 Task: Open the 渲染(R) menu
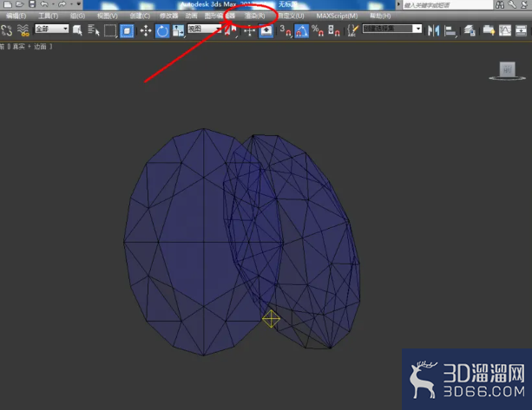coord(254,16)
